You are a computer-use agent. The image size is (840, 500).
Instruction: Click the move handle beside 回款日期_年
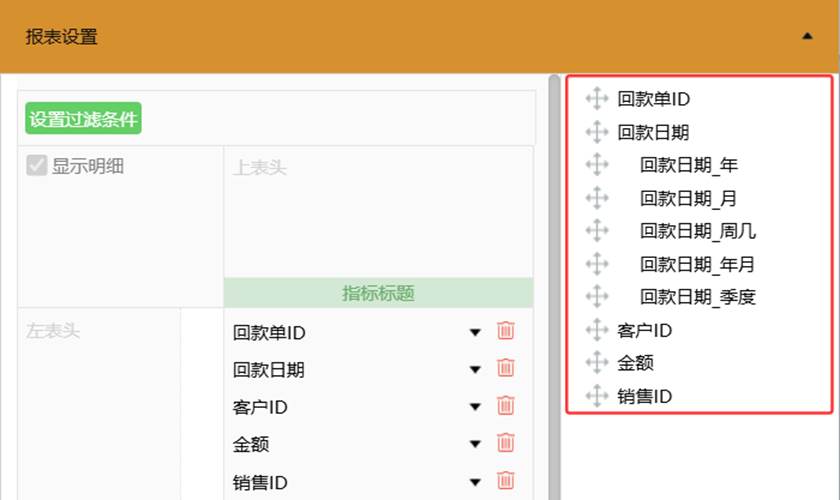(597, 165)
